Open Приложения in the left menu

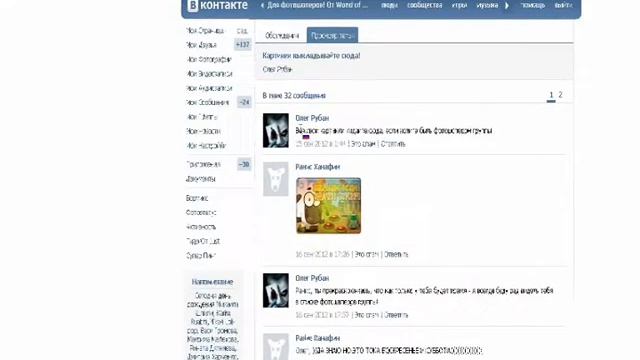pyautogui.click(x=203, y=164)
